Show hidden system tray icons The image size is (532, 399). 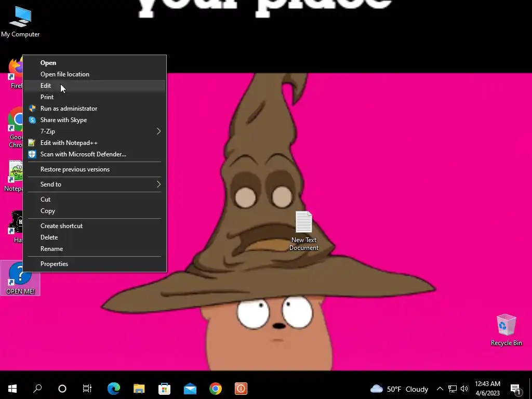pyautogui.click(x=440, y=389)
